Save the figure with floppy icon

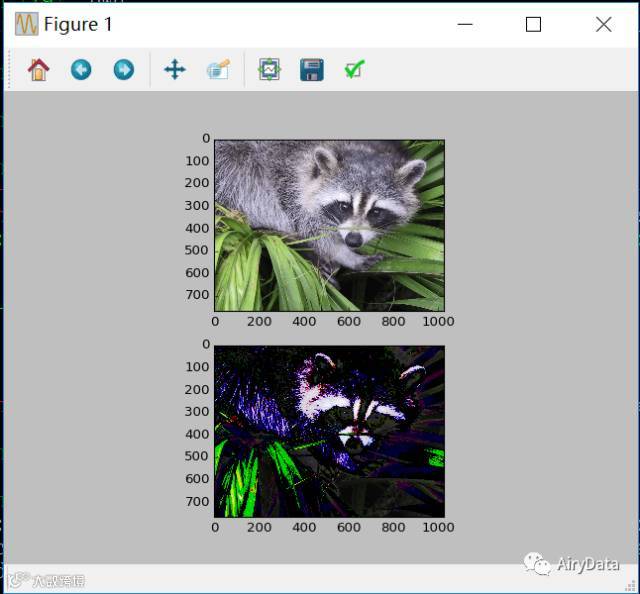click(312, 70)
